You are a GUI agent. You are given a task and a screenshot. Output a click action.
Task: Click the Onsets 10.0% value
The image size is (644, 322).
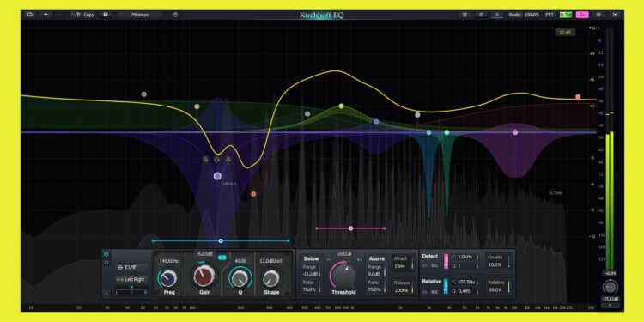[x=495, y=265]
